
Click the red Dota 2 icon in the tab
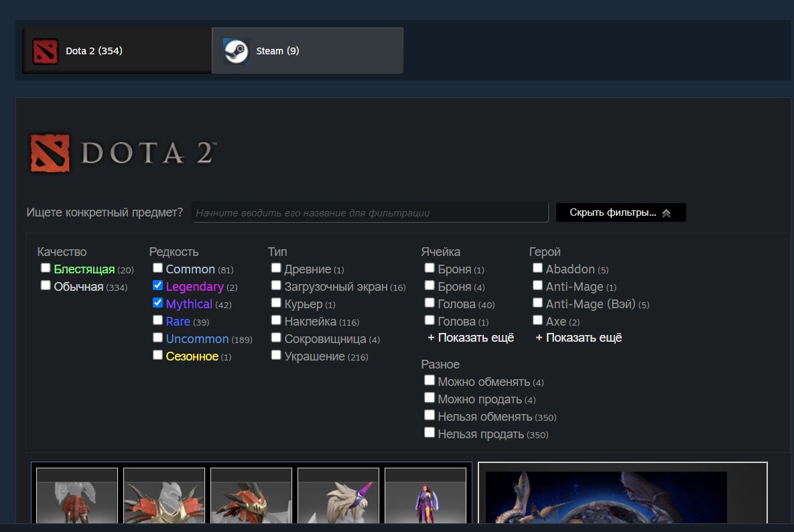click(x=46, y=51)
